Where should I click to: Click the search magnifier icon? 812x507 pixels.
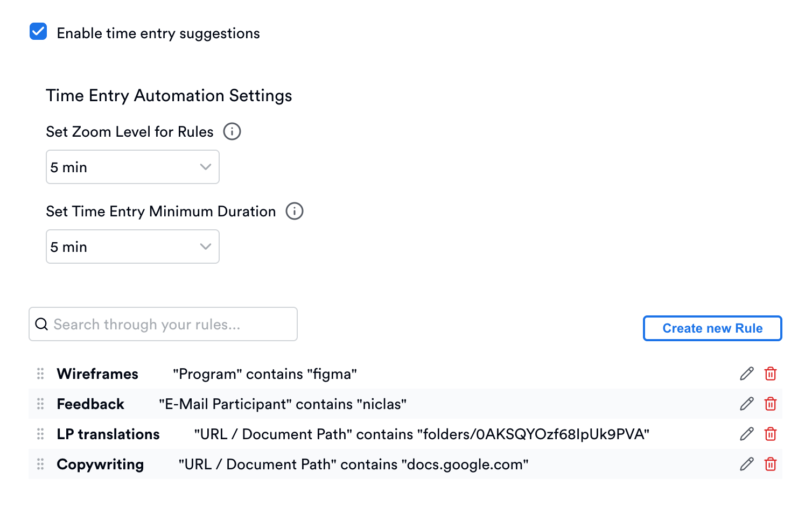42,324
